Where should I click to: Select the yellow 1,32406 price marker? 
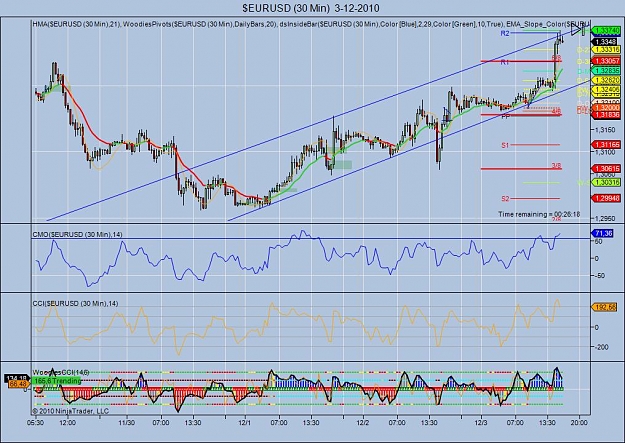pyautogui.click(x=606, y=89)
